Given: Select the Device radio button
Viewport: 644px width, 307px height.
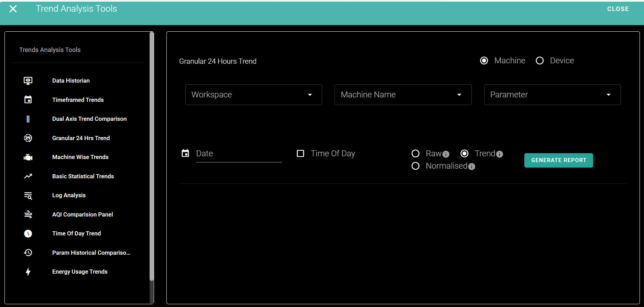Looking at the screenshot, I should 540,61.
